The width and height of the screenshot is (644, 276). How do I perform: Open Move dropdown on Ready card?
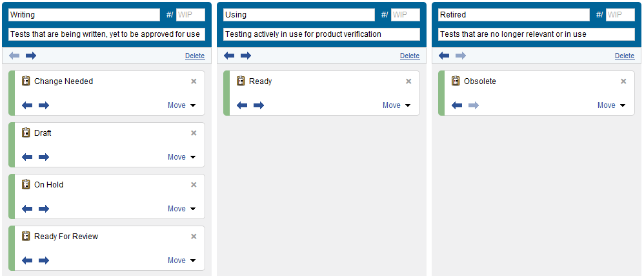(x=396, y=105)
